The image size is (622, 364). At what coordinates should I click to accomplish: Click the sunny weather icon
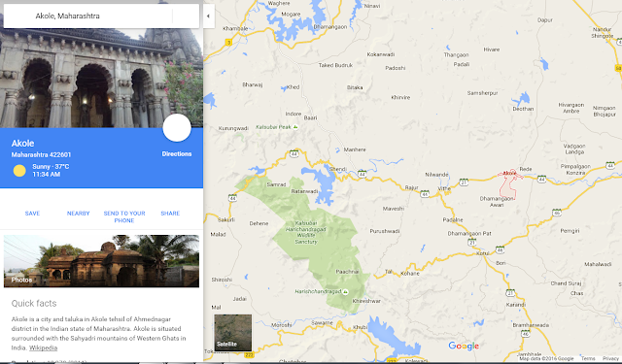pos(19,171)
